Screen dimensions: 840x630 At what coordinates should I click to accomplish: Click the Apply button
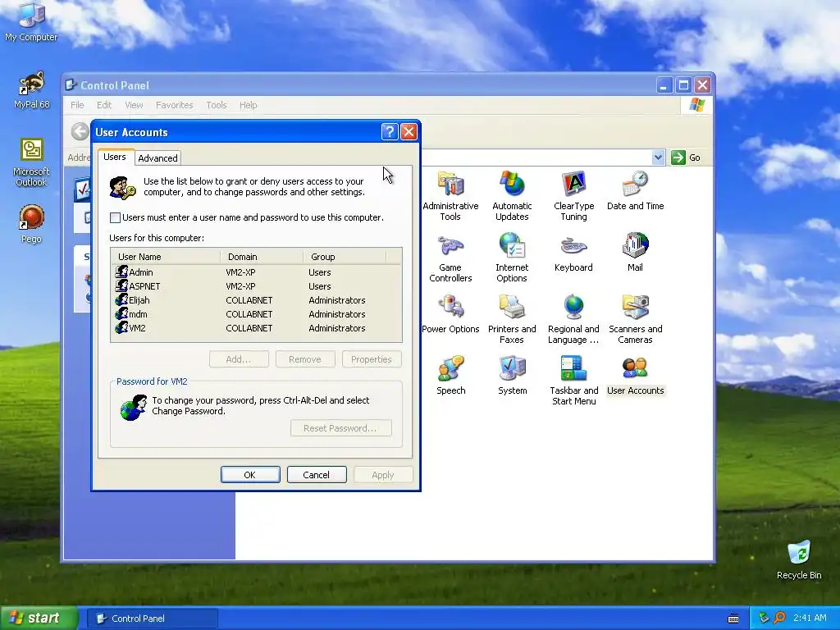[x=383, y=475]
